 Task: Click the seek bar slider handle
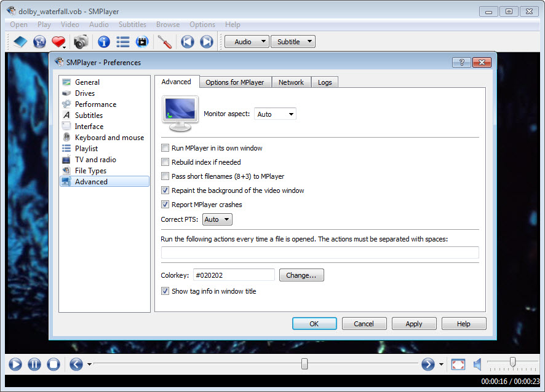304,364
